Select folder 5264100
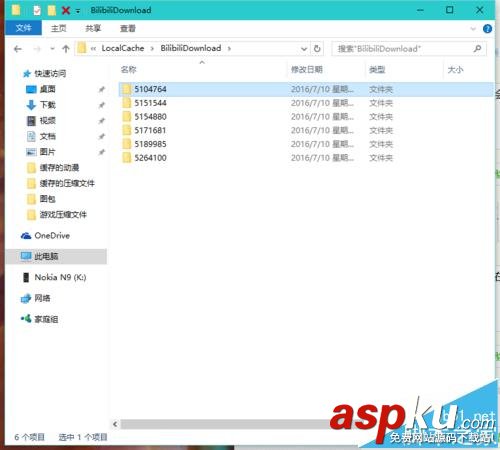The width and height of the screenshot is (500, 450). 150,158
